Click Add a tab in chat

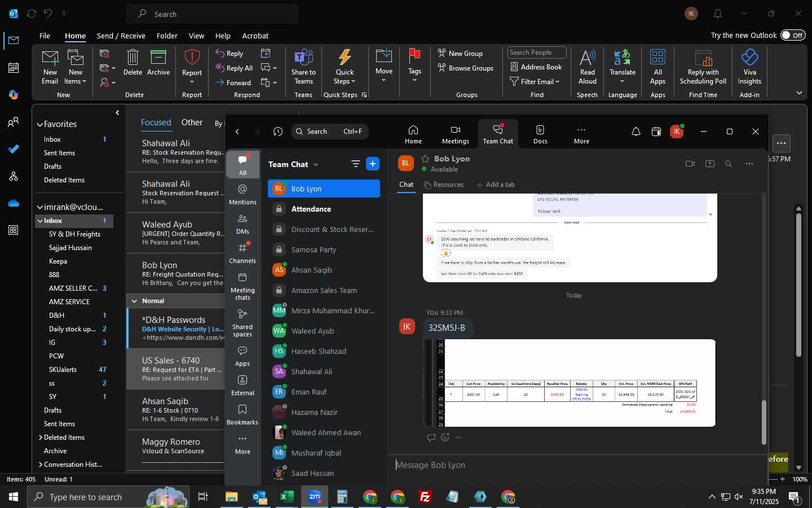(496, 185)
